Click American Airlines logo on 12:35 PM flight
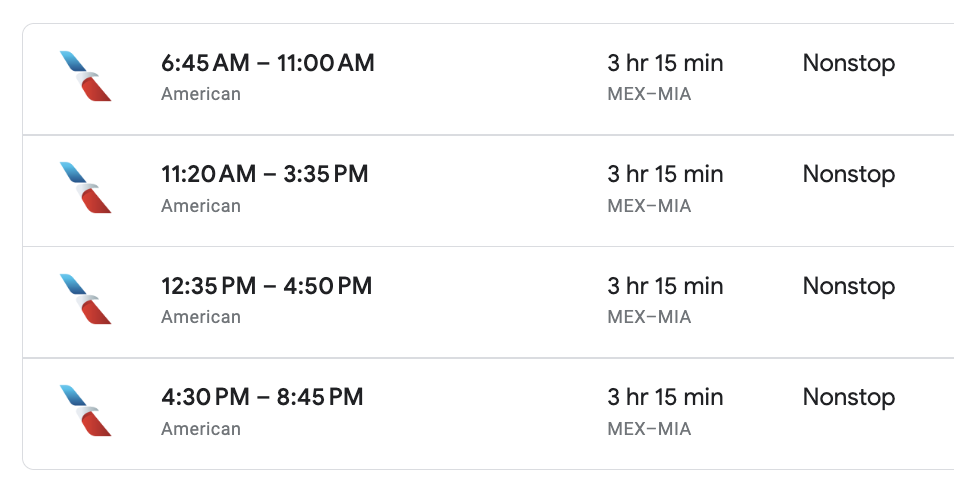 86,299
